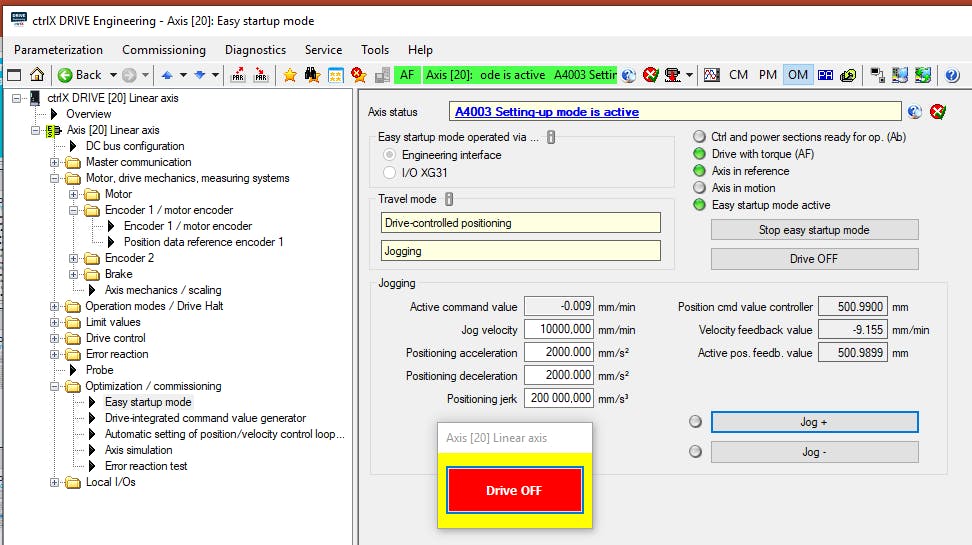This screenshot has width=972, height=545.
Task: Click the PAR icon with the down-right red arrow
Action: click(x=261, y=75)
